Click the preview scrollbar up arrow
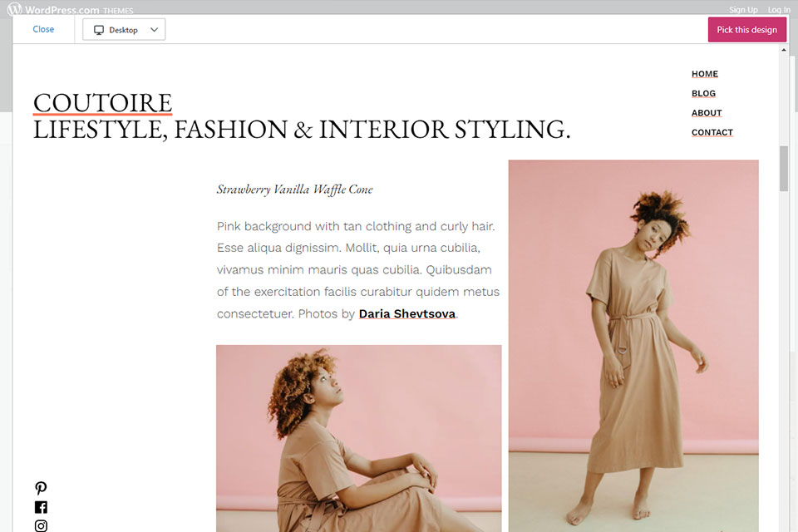This screenshot has height=532, width=798. point(783,50)
